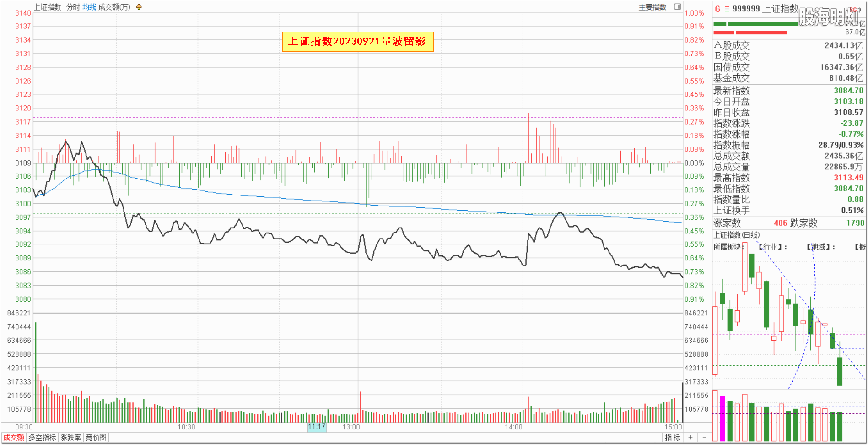Click the 指数振幅 value 28.79/0.93%
This screenshot has width=868, height=445.
[x=841, y=145]
